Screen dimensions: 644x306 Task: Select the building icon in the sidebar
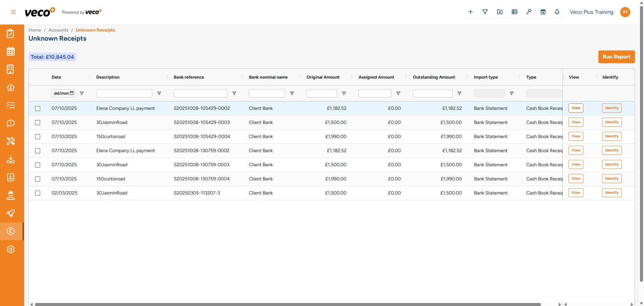coord(11,69)
